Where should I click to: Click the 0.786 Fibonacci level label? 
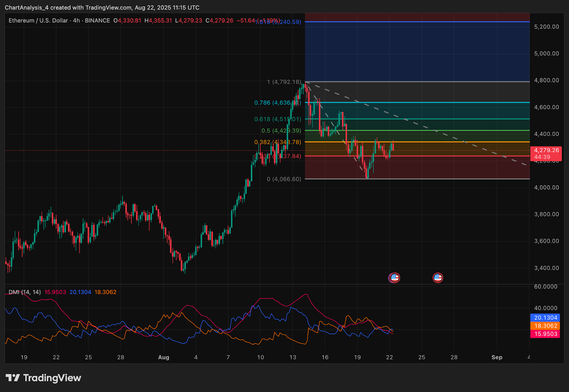pyautogui.click(x=277, y=103)
